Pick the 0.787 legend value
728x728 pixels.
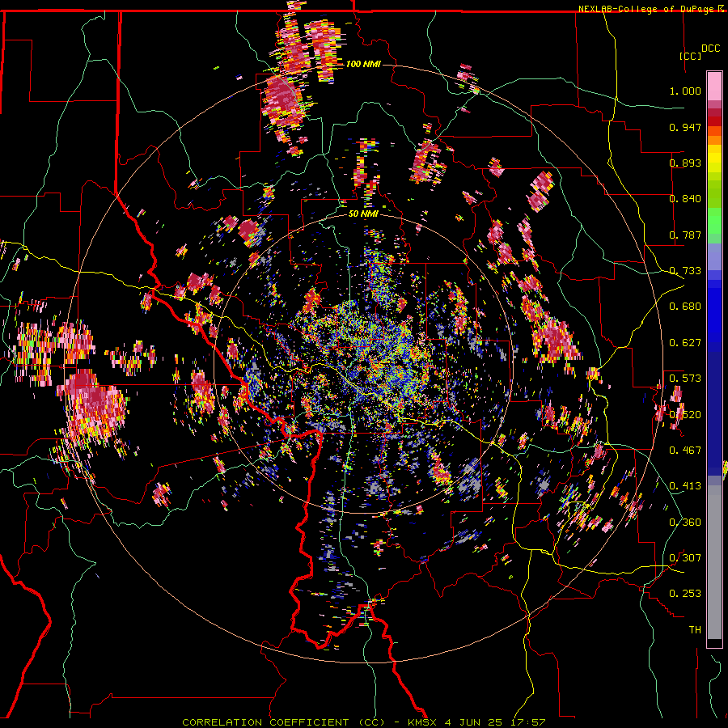coord(685,235)
